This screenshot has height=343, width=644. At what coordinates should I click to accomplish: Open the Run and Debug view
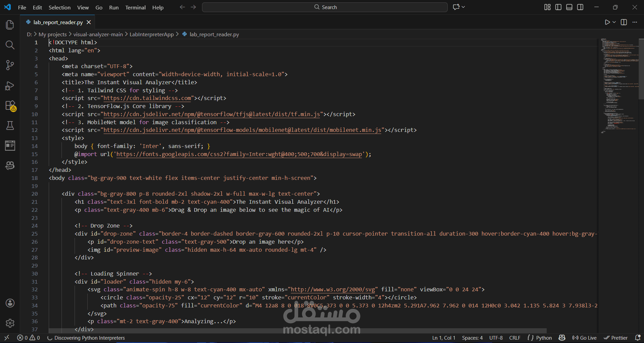[10, 86]
